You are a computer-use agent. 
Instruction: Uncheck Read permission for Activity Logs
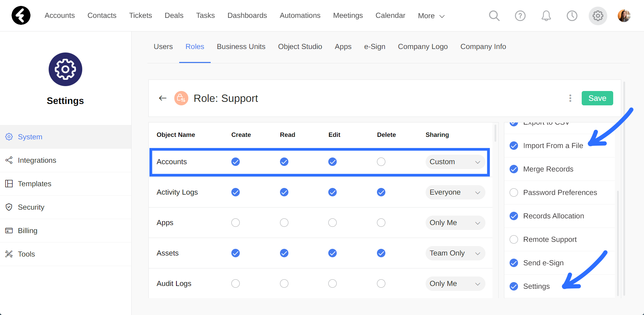point(284,192)
